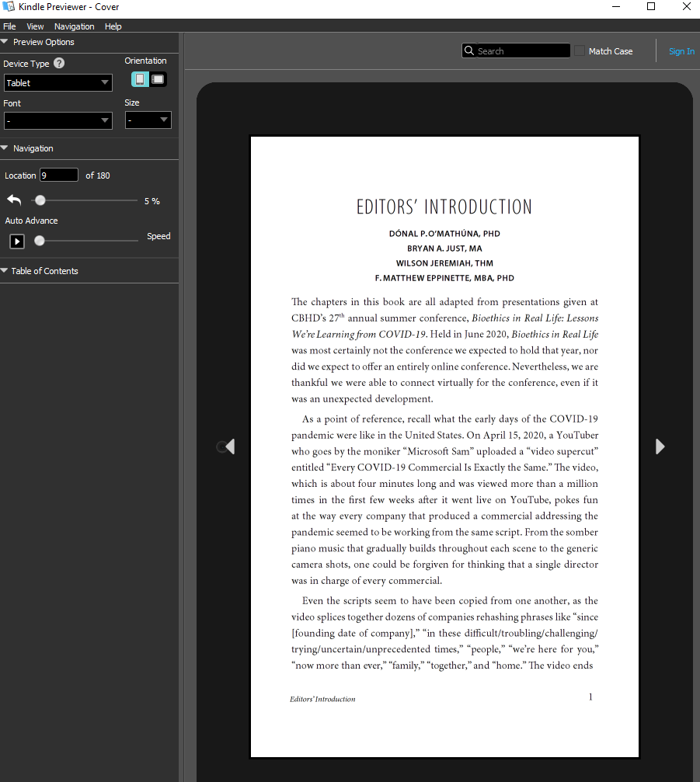Click the book page preview

tap(444, 447)
